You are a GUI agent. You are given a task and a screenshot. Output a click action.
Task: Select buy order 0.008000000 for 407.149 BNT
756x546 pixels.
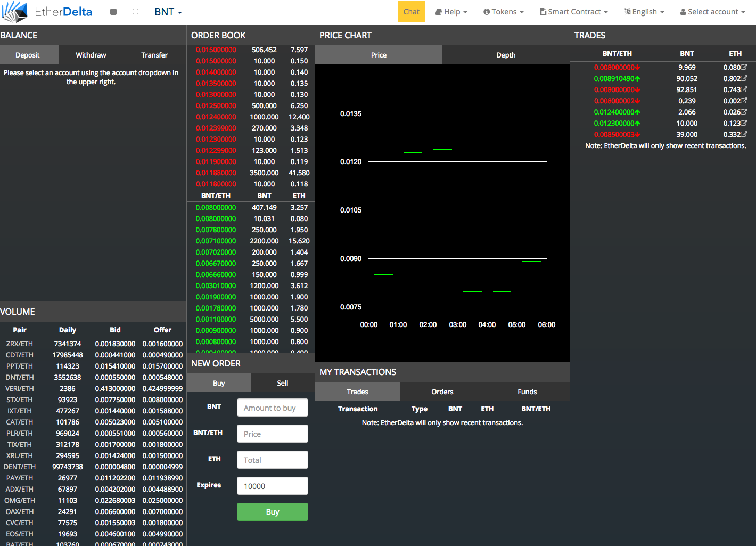(251, 207)
